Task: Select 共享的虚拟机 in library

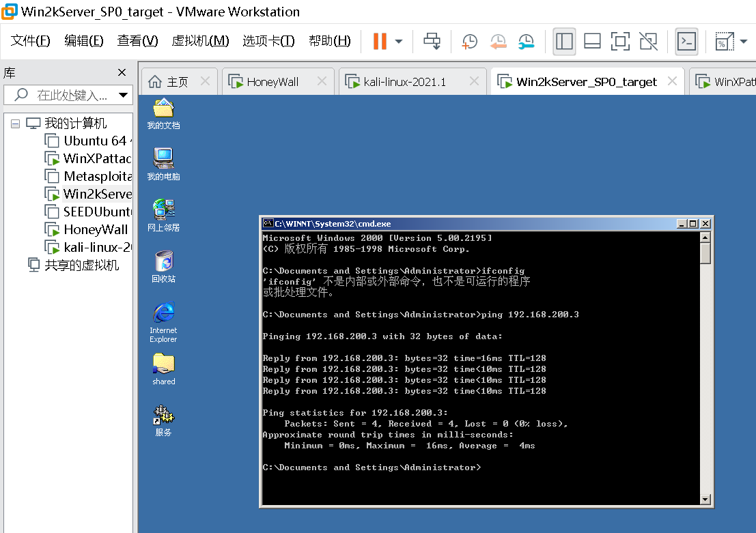Action: 74,265
